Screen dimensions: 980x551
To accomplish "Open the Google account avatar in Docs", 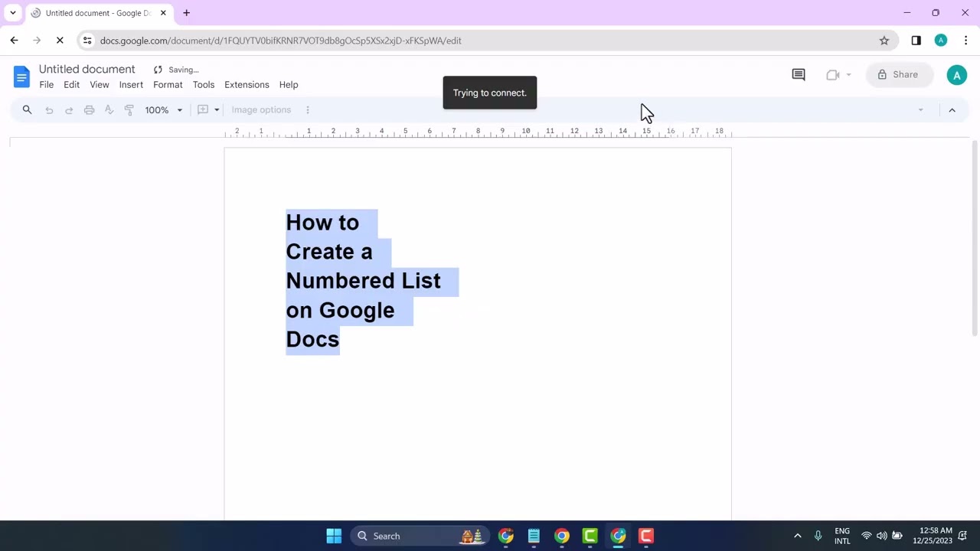I will tap(956, 74).
